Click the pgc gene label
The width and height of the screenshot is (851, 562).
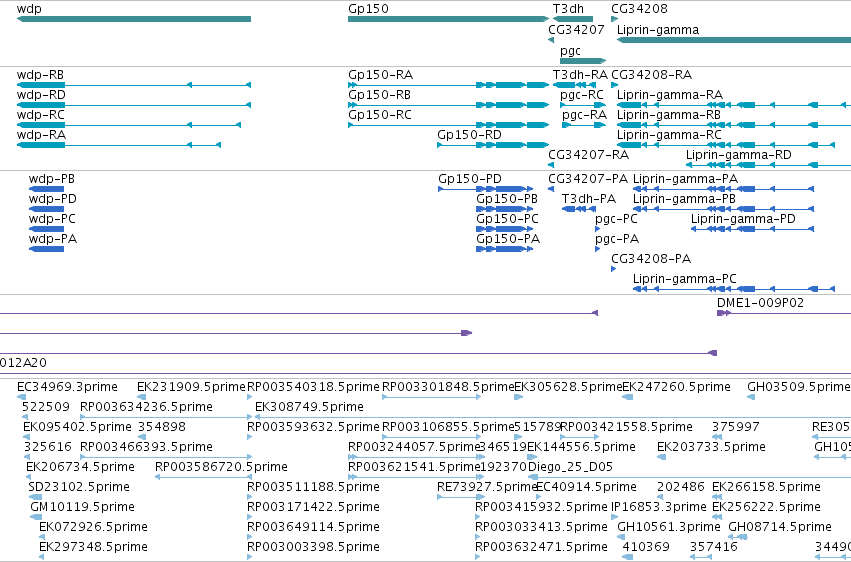[570, 52]
